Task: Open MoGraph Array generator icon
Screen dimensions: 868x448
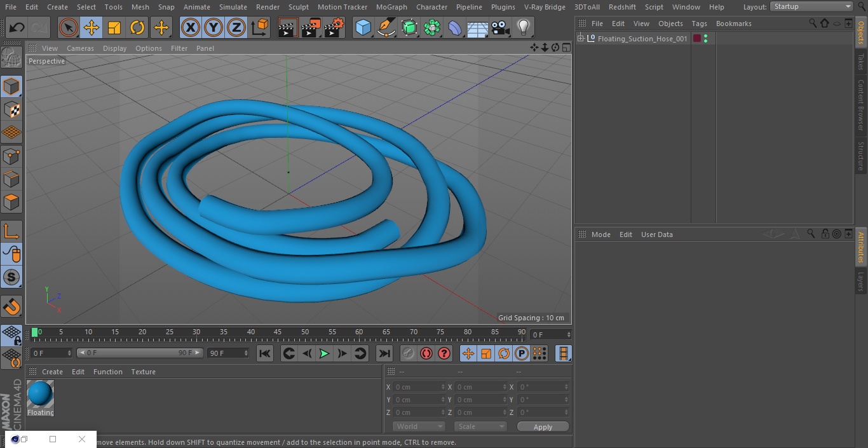Action: (432, 28)
